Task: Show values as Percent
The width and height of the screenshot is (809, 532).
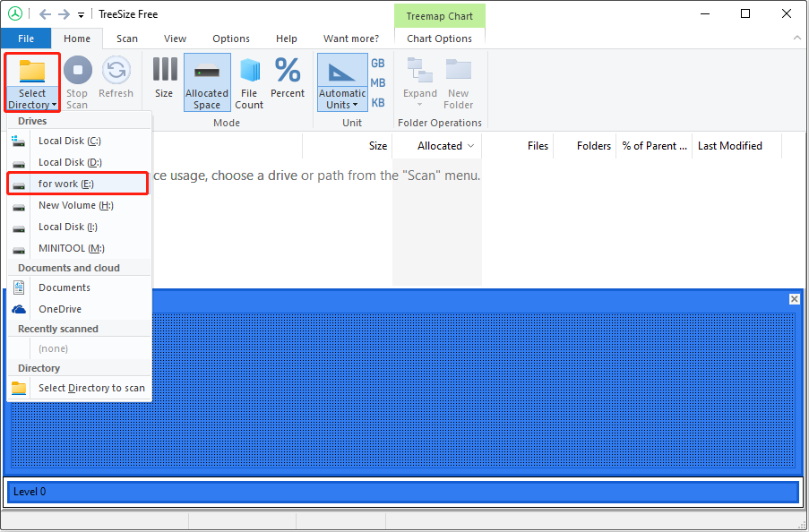Action: [x=287, y=82]
